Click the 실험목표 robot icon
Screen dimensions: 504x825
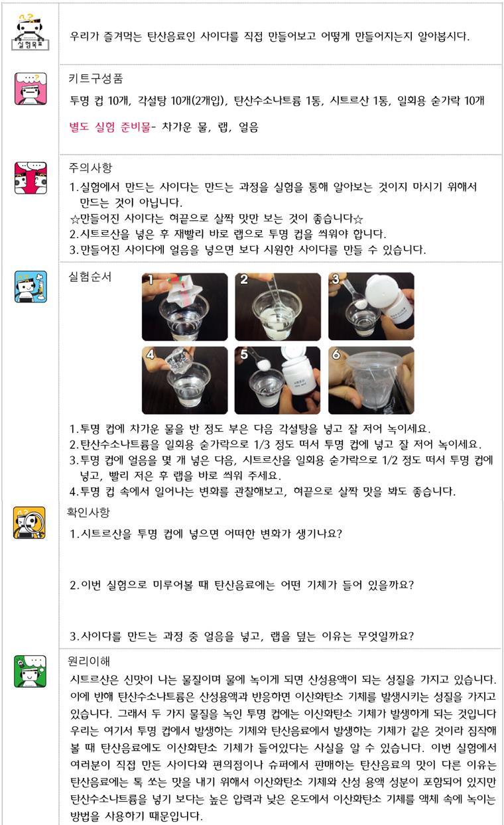coord(29,32)
